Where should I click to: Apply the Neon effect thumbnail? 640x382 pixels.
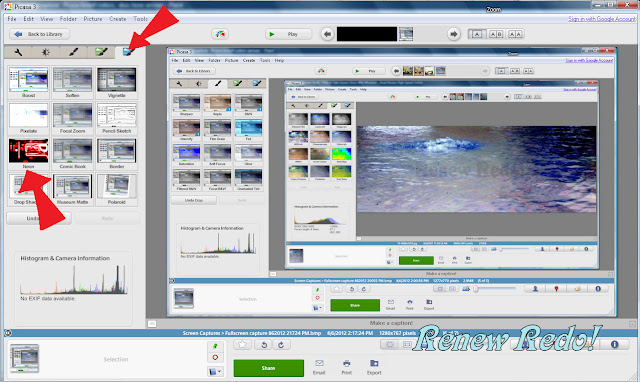coord(29,153)
